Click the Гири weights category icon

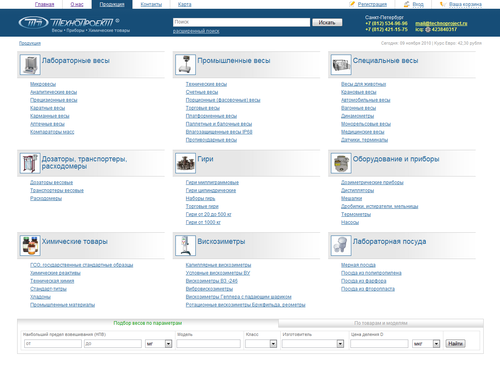[185, 163]
